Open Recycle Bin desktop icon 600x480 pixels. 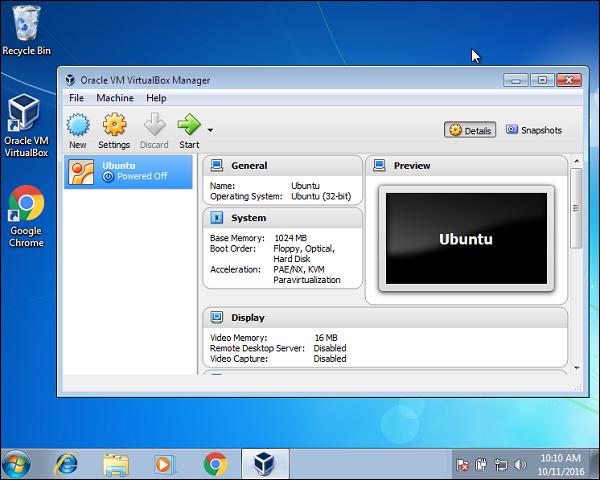[x=26, y=30]
